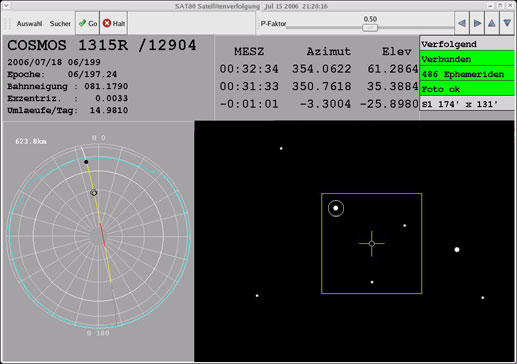
Task: Click the S1 174' x 131' field
Action: point(467,104)
